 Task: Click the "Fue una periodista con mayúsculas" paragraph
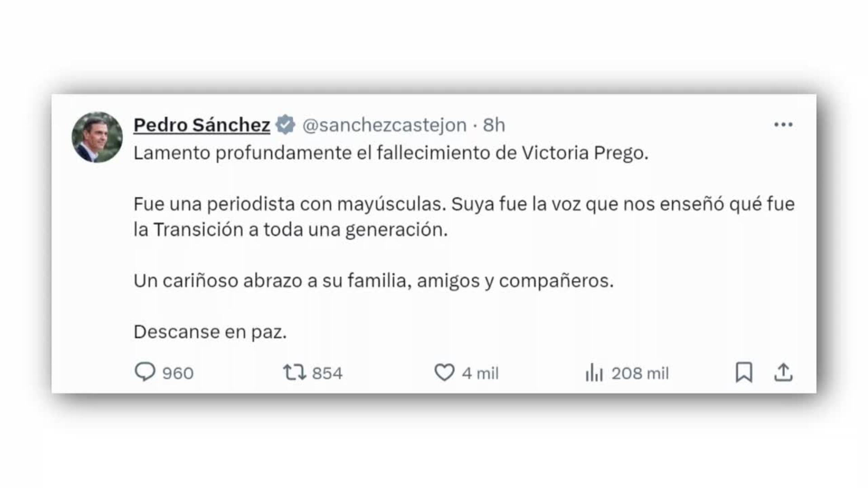pos(464,217)
